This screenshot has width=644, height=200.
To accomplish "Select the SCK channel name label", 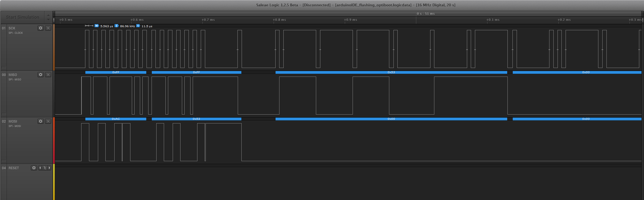I will point(12,28).
